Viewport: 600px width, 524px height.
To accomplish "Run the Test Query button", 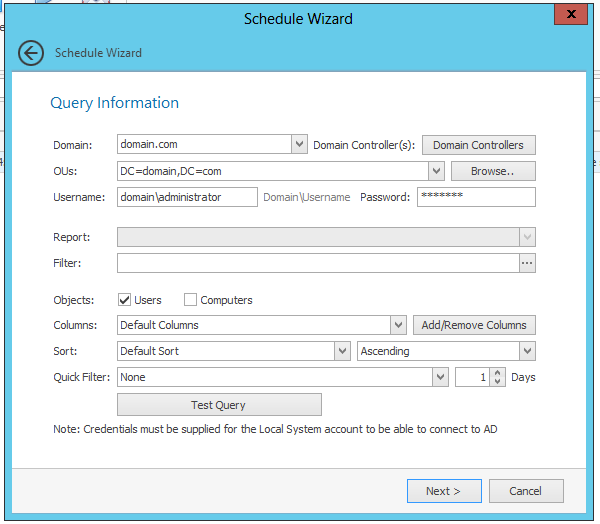I will point(219,405).
